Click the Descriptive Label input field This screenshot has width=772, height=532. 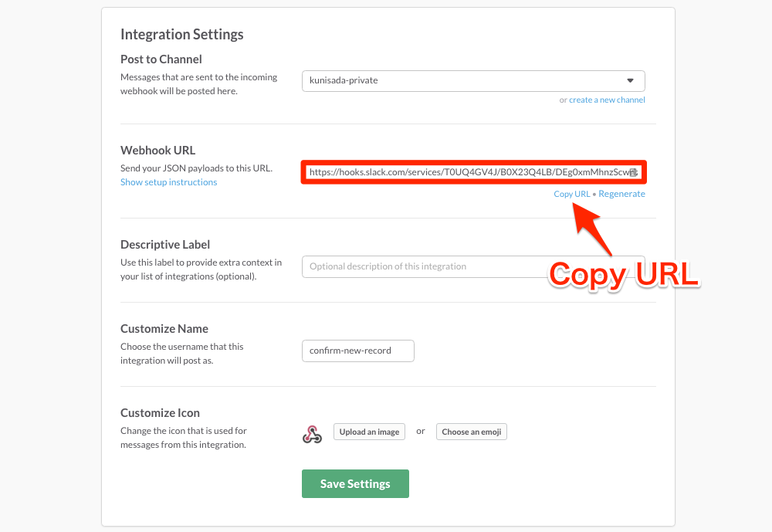click(x=473, y=266)
